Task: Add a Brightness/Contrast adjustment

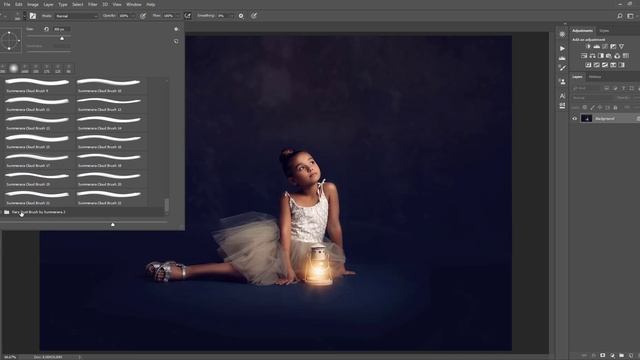Action: click(x=588, y=47)
